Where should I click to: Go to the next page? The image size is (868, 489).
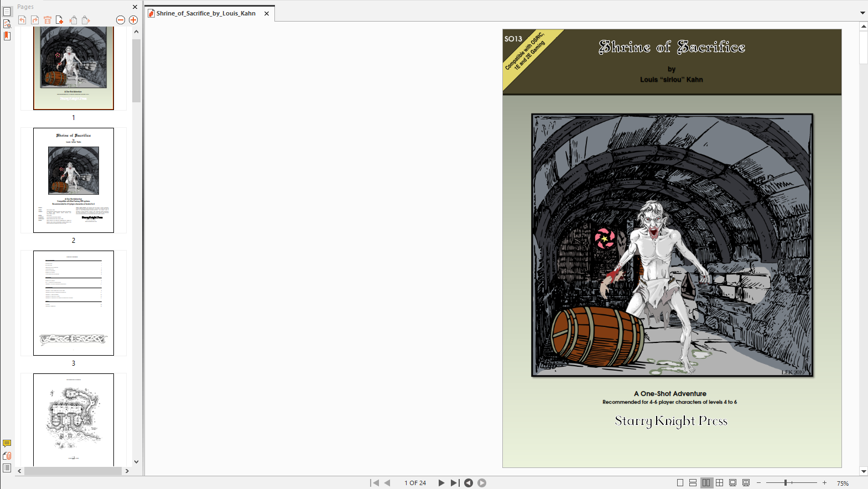click(x=441, y=483)
